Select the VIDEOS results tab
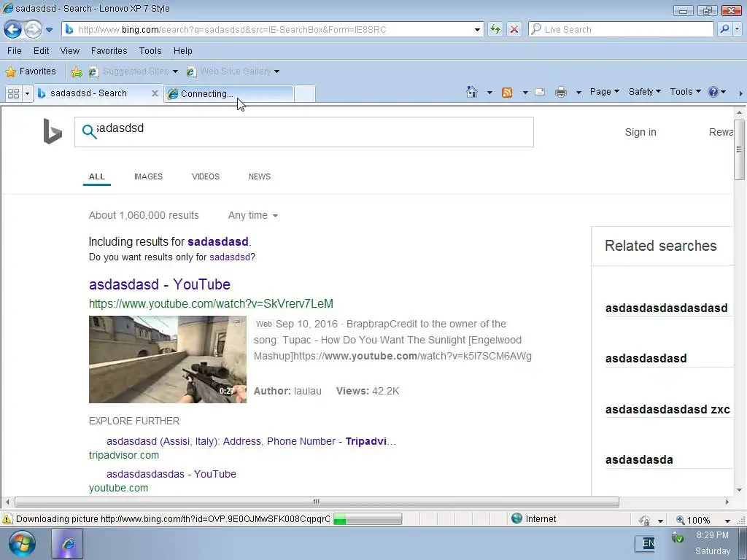 (205, 176)
